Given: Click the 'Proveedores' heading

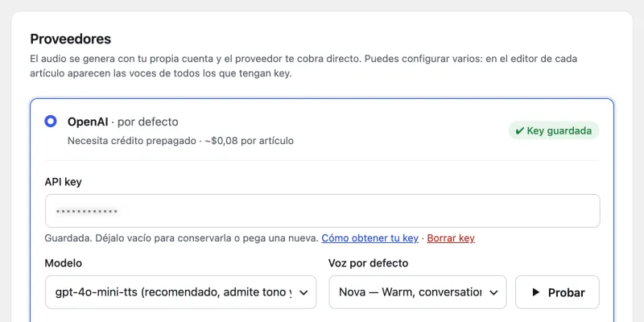Looking at the screenshot, I should pos(71,39).
